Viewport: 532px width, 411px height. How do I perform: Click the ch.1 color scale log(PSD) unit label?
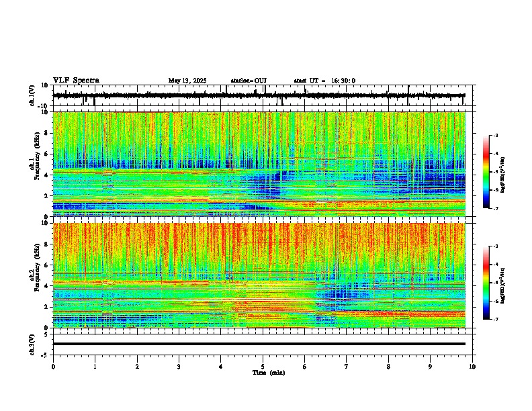point(502,175)
